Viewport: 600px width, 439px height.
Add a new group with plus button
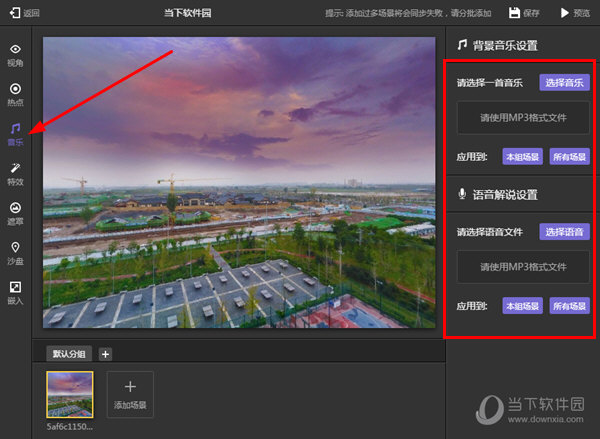coord(105,354)
